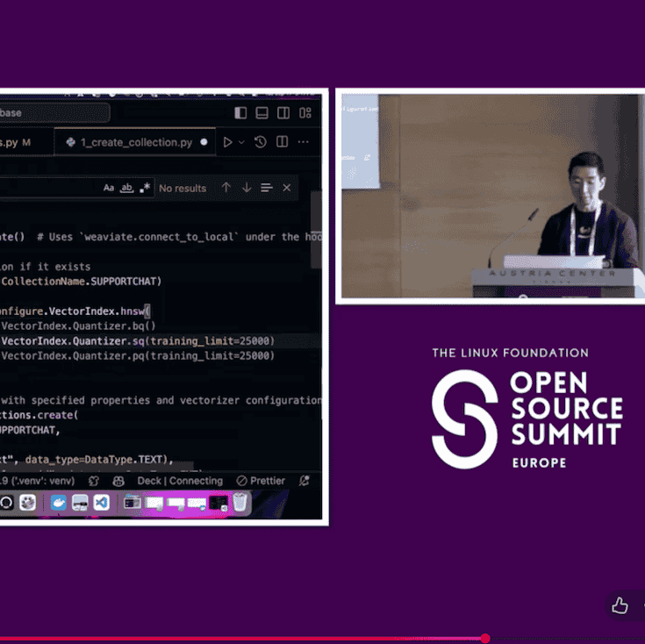Run the Python file with play button
Viewport: 645px width, 644px height.
coord(227,142)
